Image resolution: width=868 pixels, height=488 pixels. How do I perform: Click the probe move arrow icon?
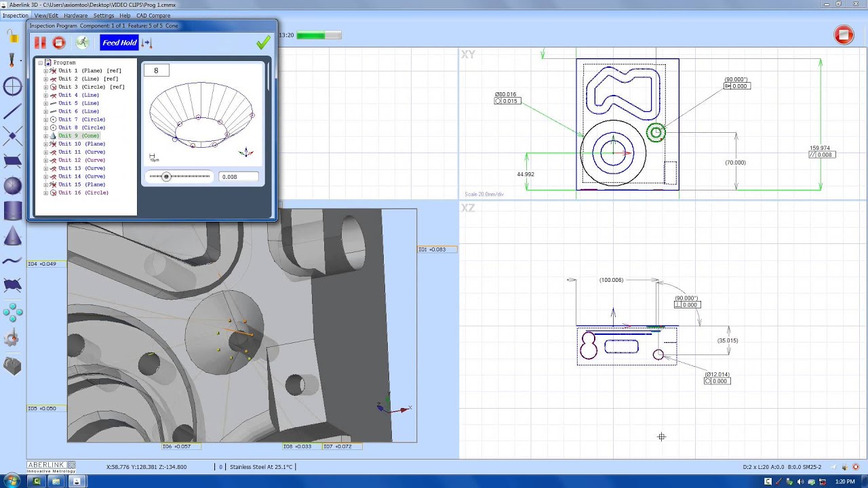click(x=147, y=43)
